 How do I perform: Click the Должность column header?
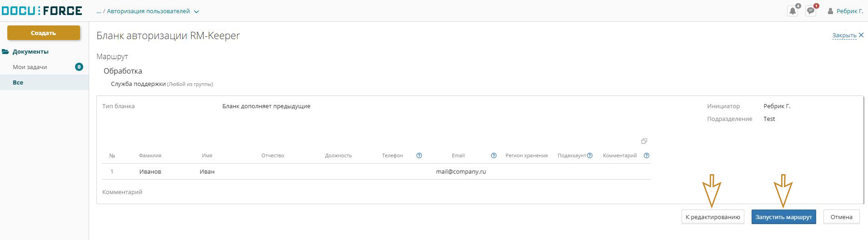pos(338,155)
